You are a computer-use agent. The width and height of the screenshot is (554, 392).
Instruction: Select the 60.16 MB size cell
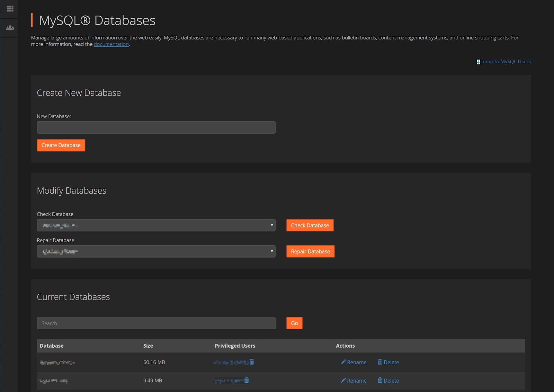(154, 362)
